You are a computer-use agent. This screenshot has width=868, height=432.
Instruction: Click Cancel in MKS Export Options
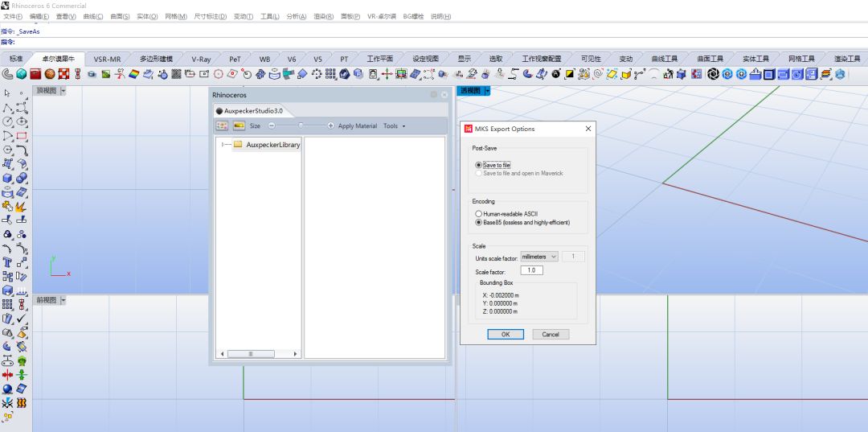click(551, 335)
